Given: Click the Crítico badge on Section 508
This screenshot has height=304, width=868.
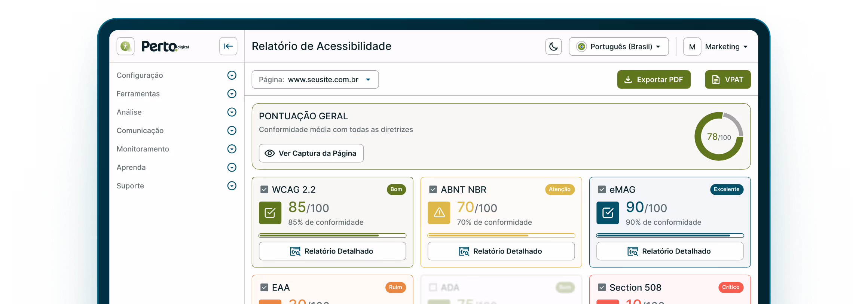Looking at the screenshot, I should [731, 287].
